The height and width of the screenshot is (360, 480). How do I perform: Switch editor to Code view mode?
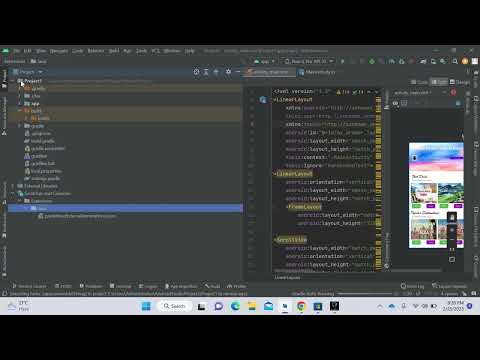(x=420, y=82)
